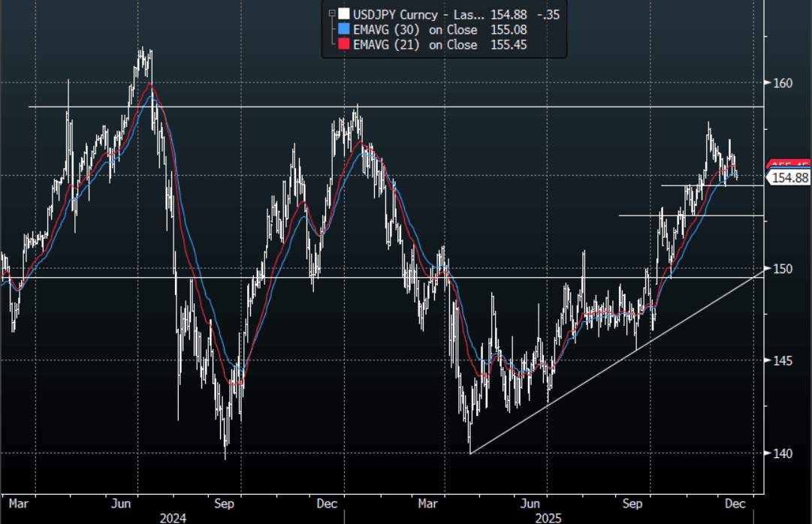
Task: Click the 150 price axis label
Action: (x=783, y=269)
